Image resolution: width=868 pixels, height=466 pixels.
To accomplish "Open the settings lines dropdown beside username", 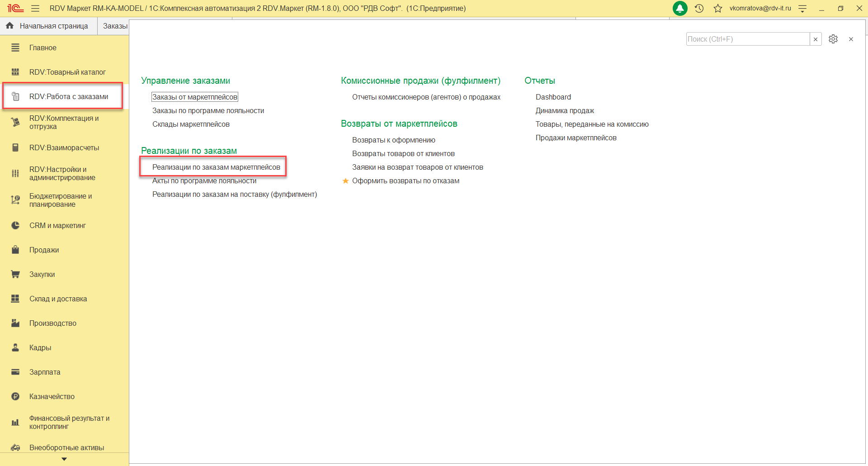I will [802, 8].
